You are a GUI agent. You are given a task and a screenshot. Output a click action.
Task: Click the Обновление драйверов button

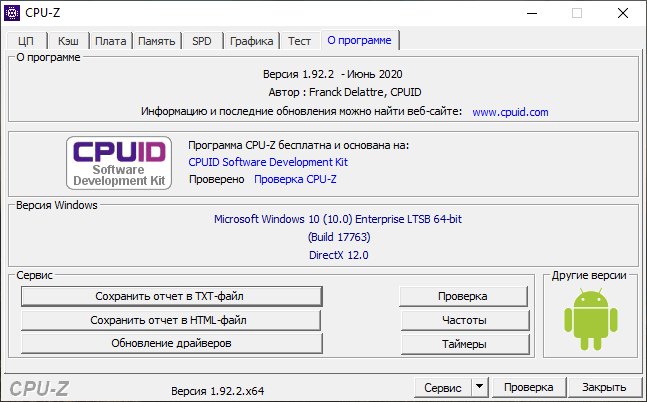[172, 343]
